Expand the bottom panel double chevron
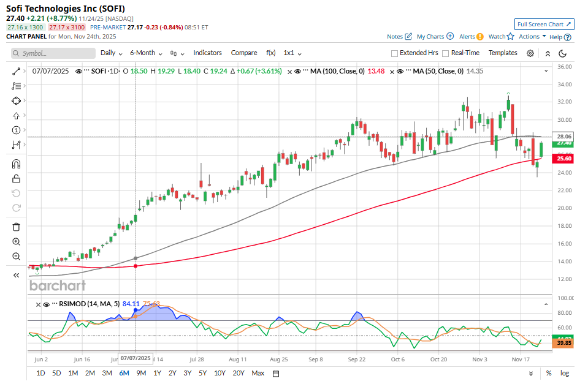 pyautogui.click(x=530, y=374)
